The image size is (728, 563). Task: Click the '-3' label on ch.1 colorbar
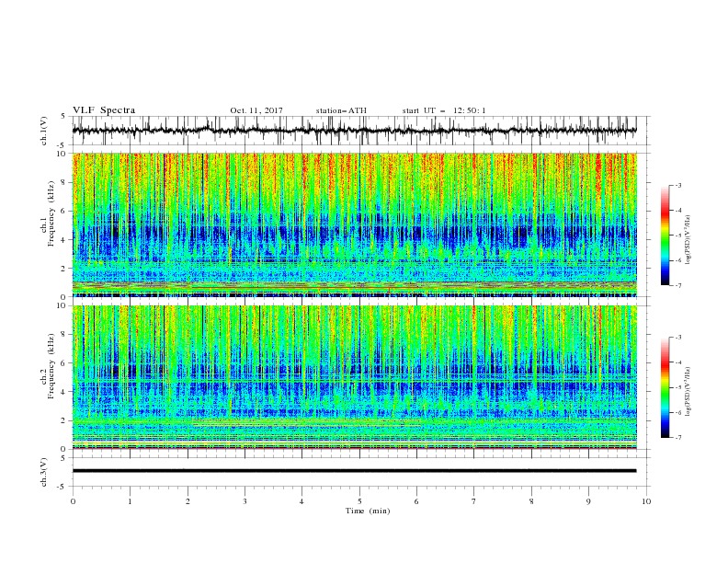point(677,185)
